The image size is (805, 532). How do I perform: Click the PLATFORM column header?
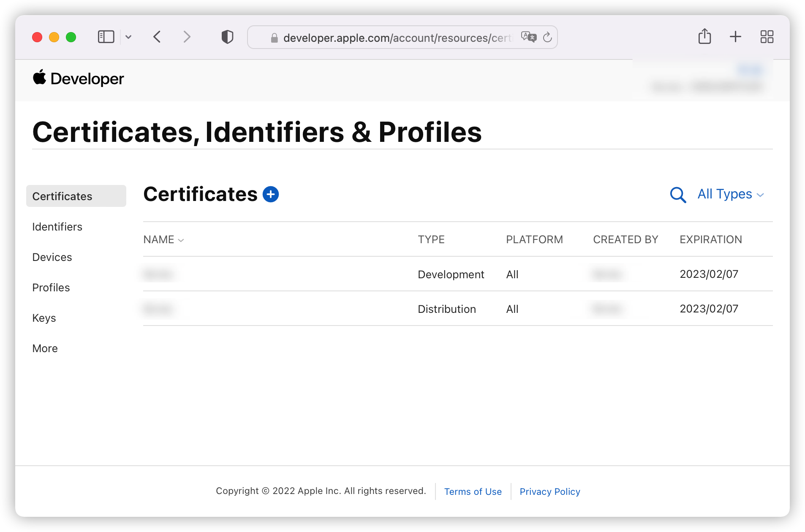[x=535, y=239]
